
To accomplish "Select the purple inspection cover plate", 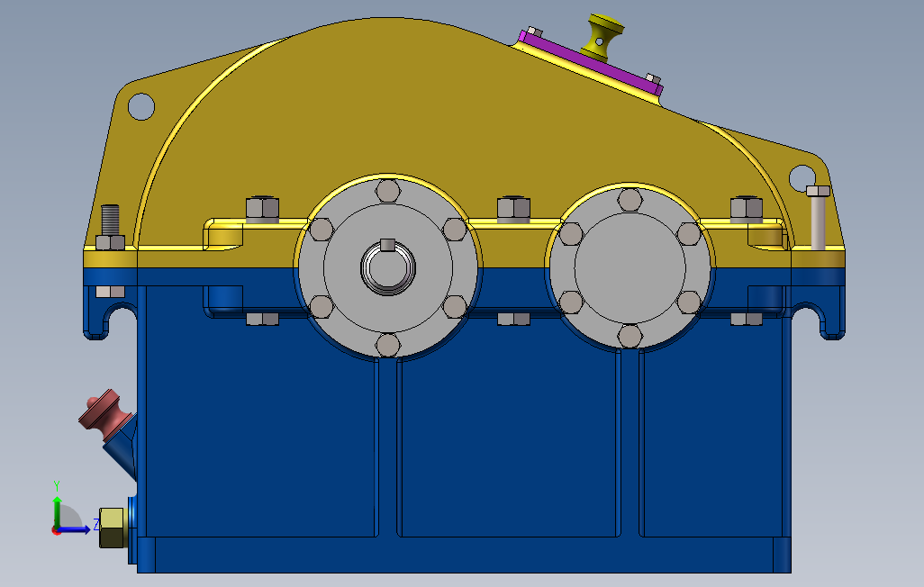I will [591, 63].
